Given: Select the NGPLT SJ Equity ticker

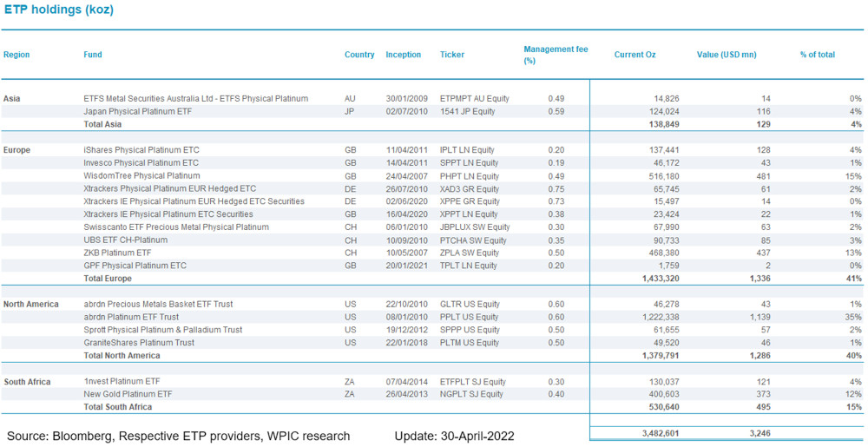Looking at the screenshot, I should click(471, 394).
